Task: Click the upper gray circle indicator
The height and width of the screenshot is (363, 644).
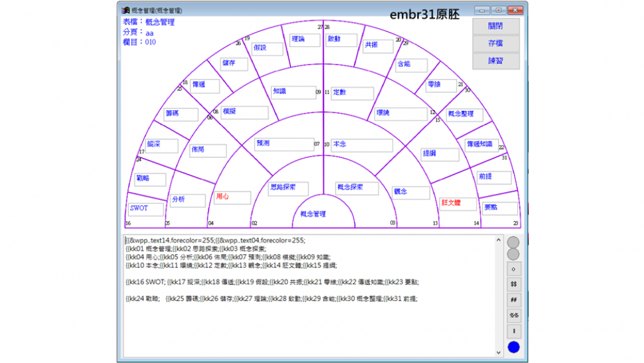Action: tap(513, 242)
